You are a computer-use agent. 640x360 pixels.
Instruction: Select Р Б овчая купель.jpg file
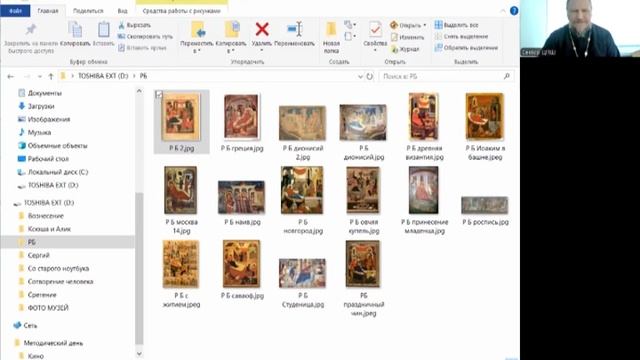coord(363,200)
